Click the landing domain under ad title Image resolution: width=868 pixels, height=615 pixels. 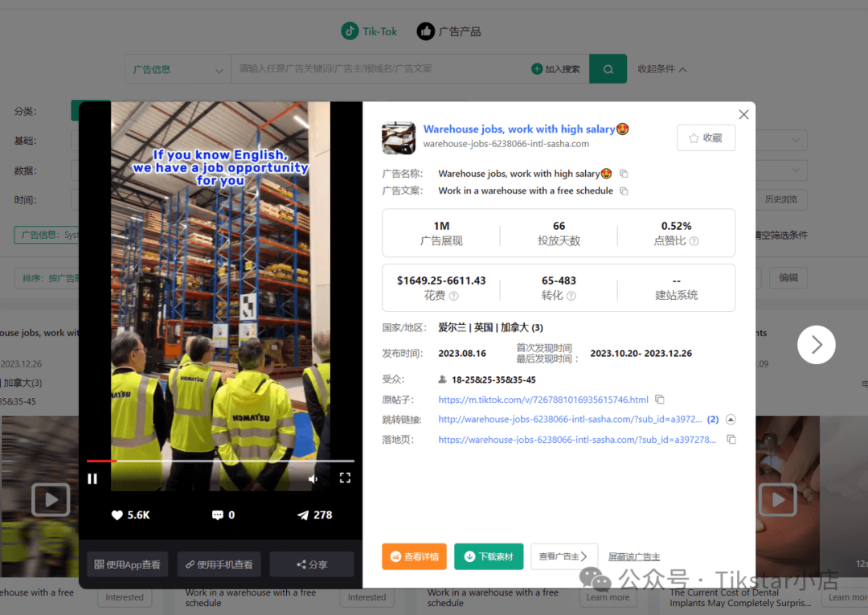click(506, 144)
